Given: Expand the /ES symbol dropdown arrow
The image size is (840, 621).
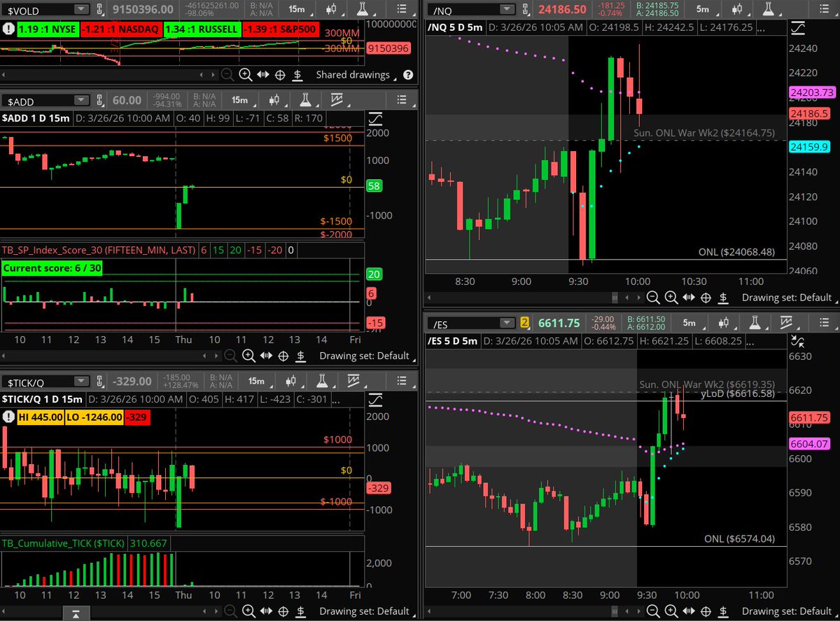Looking at the screenshot, I should pyautogui.click(x=505, y=323).
